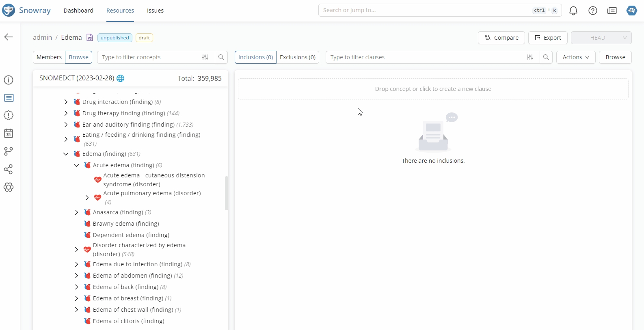Screen dimensions: 644x330
Task: Go to the Dashboard tab
Action: [x=78, y=11]
